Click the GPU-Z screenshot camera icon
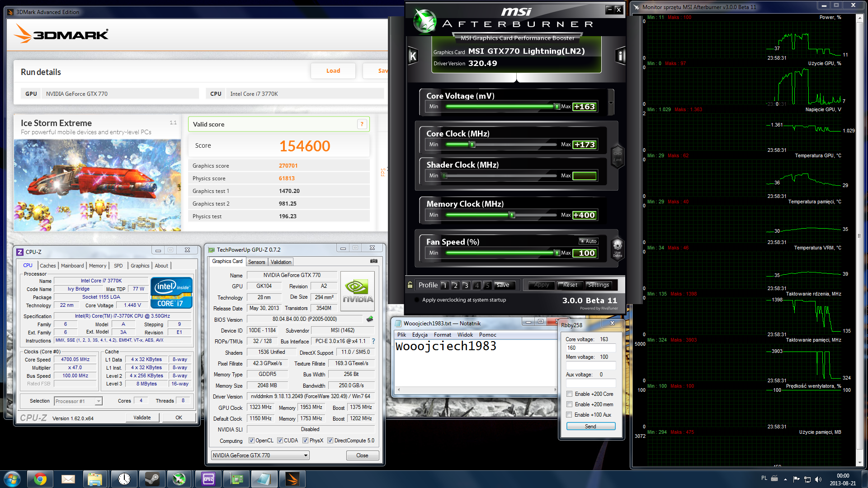The image size is (868, 488). (374, 261)
